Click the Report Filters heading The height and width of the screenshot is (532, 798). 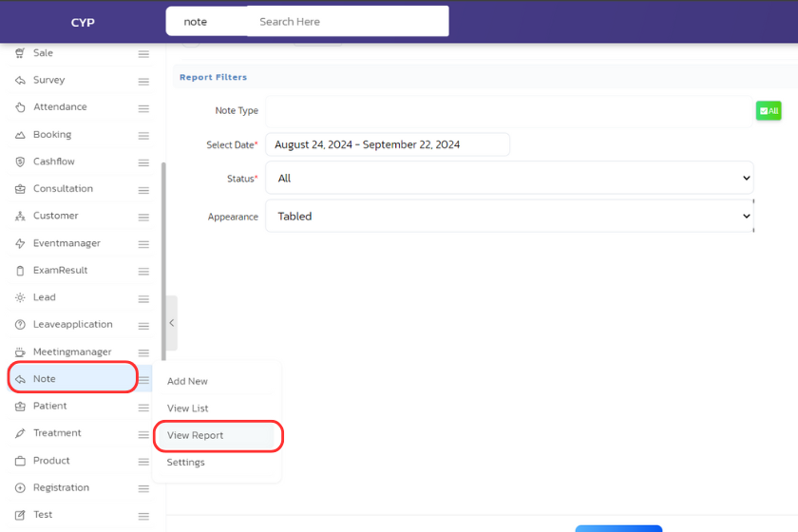click(x=213, y=77)
